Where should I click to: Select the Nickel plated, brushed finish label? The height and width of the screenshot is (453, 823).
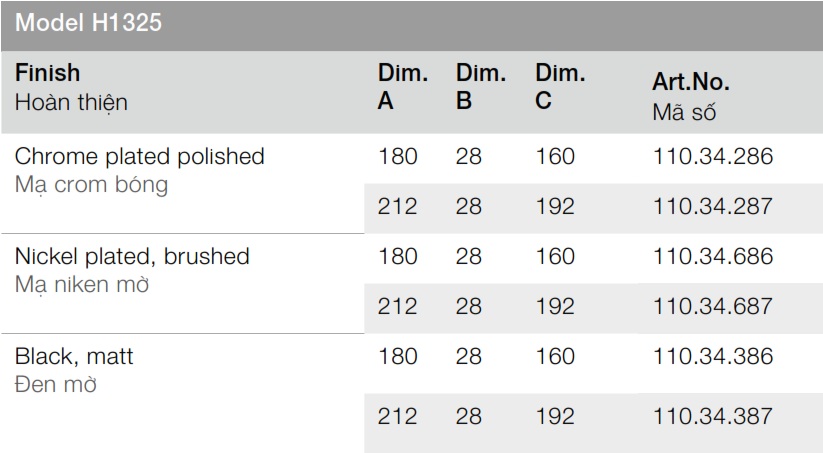pos(132,256)
